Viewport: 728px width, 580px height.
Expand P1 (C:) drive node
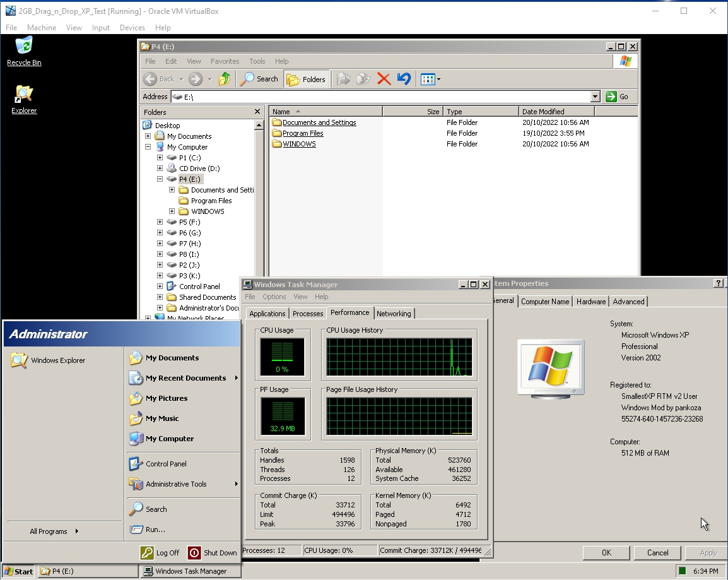(x=160, y=157)
